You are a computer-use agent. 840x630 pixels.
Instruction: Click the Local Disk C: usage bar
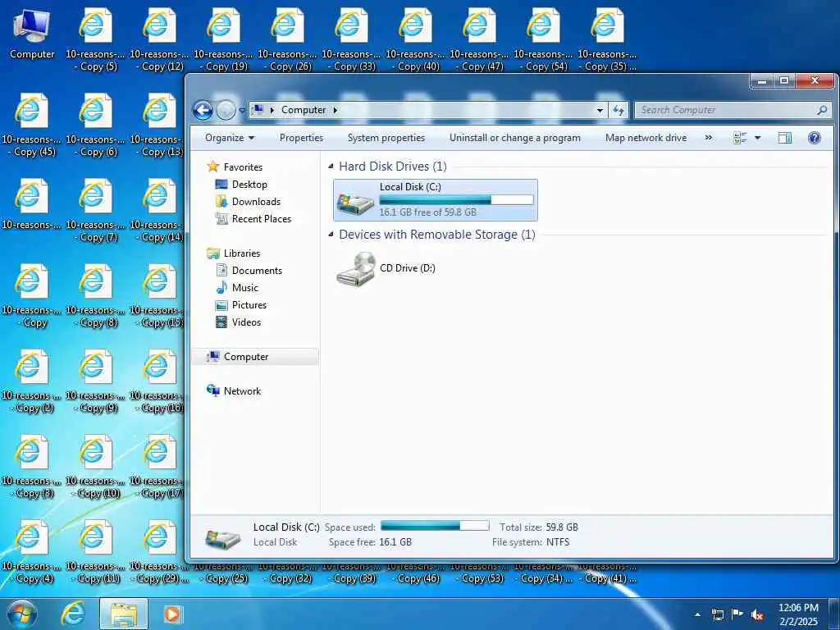(x=456, y=200)
